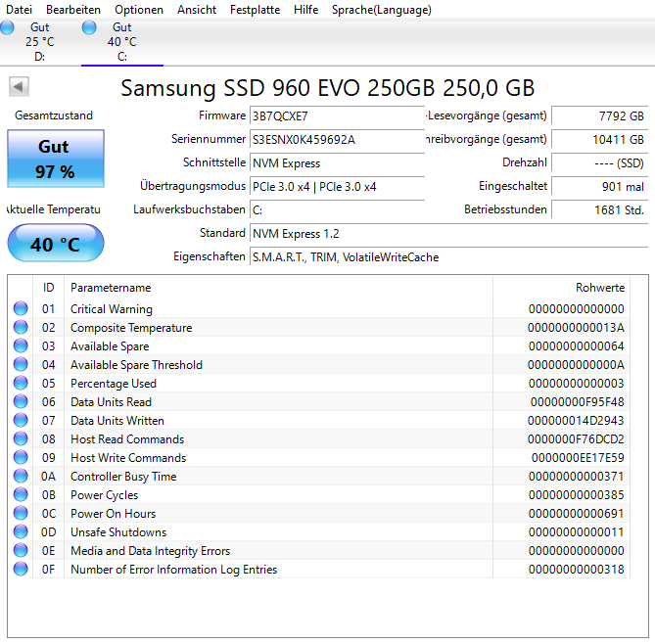
Task: Click the Gut 97 % health status button
Action: [56, 159]
